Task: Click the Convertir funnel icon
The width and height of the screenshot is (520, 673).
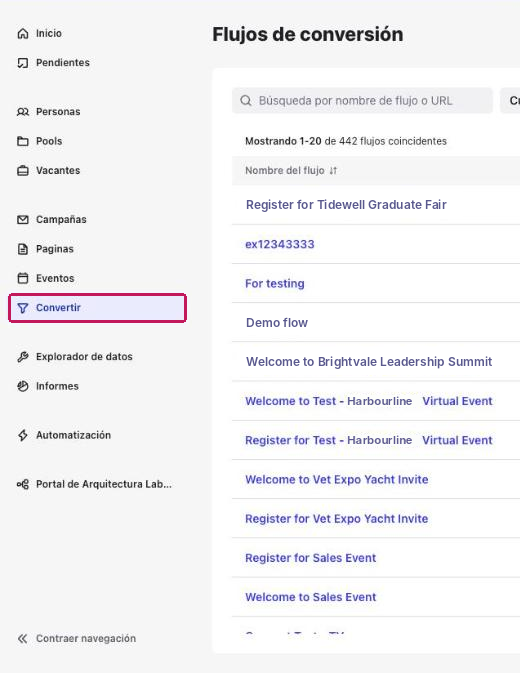Action: pyautogui.click(x=23, y=308)
